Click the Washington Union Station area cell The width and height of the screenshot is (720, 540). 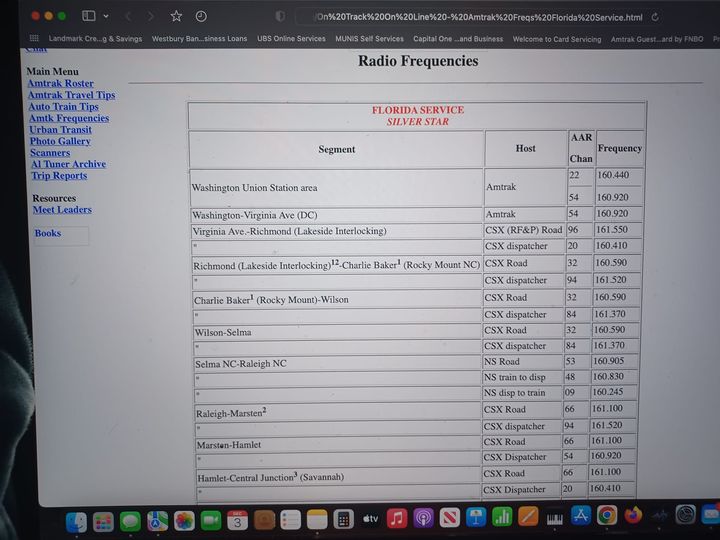click(x=336, y=188)
